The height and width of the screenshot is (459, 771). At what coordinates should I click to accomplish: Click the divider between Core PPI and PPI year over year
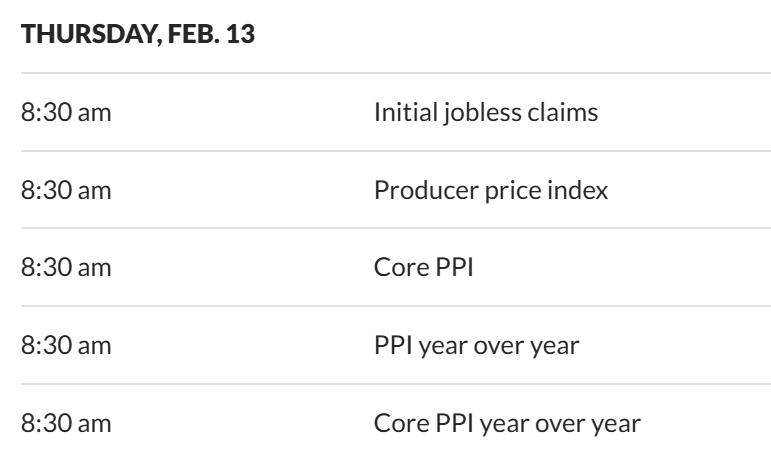385,307
